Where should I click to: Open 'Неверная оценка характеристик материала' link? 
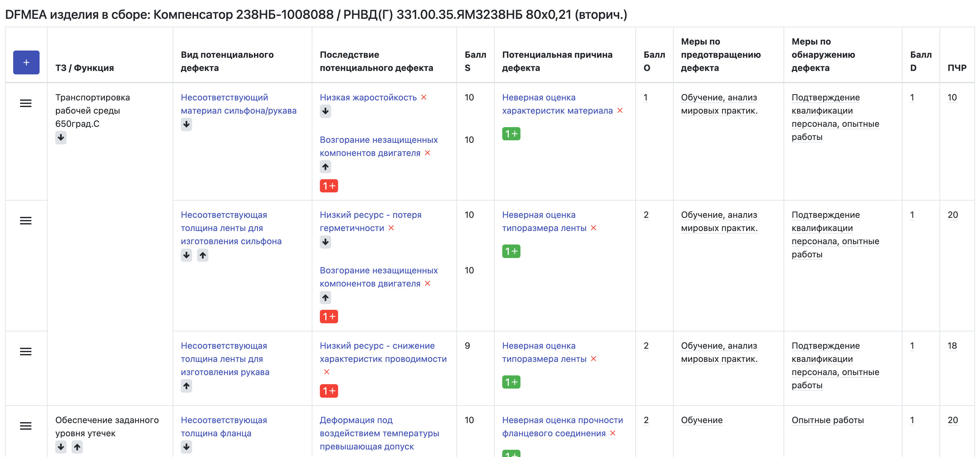[x=557, y=104]
